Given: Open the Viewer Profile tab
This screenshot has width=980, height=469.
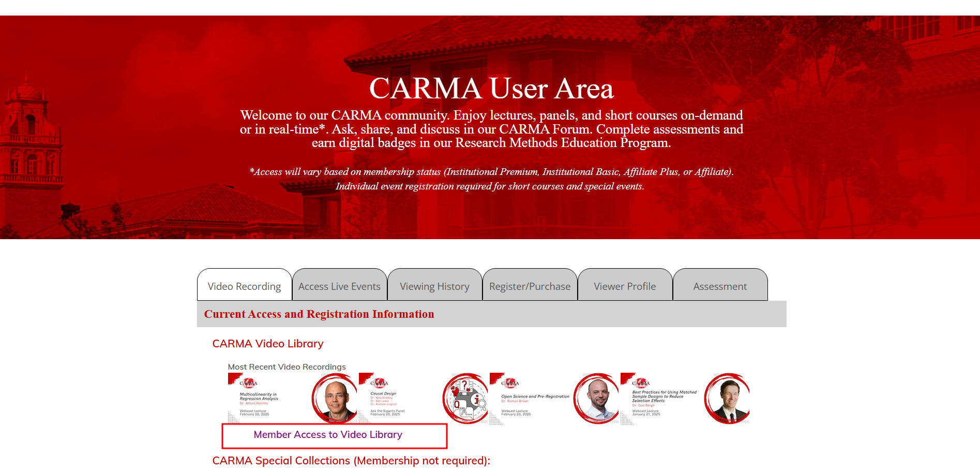Looking at the screenshot, I should click(x=625, y=286).
